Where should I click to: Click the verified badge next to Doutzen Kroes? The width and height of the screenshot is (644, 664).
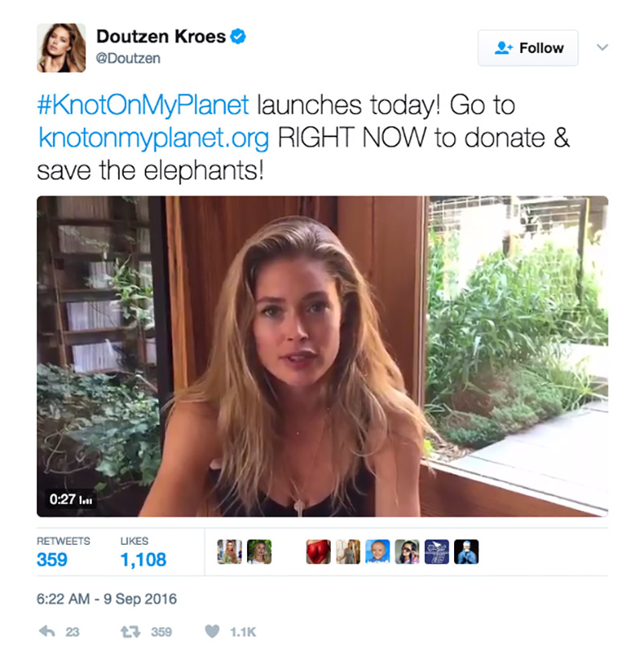(238, 36)
